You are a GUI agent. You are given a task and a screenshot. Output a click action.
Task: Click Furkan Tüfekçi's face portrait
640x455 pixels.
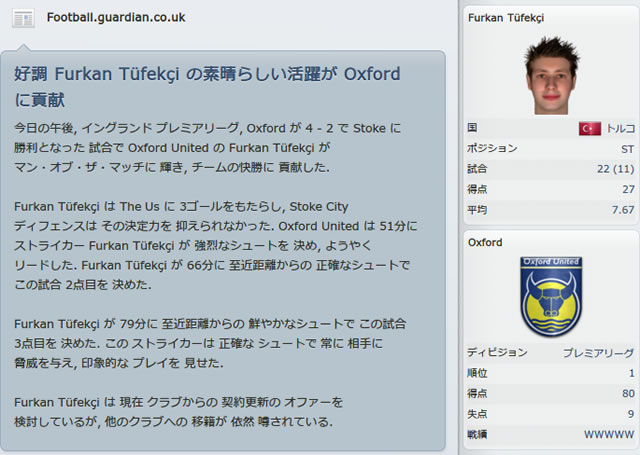tap(551, 75)
